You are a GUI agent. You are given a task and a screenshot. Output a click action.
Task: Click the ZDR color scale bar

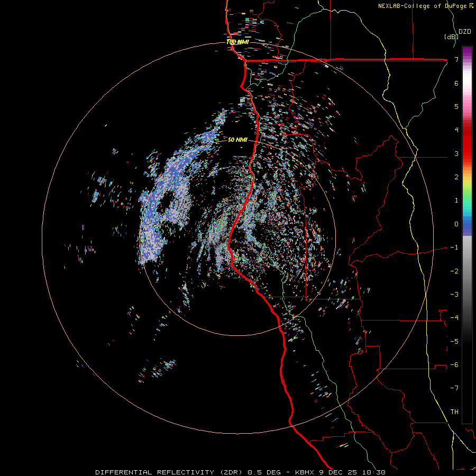tap(467, 235)
